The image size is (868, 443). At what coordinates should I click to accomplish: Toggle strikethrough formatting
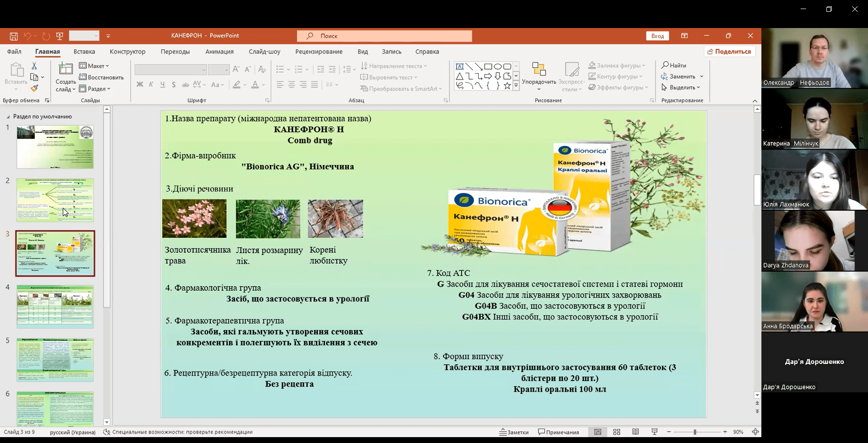[x=185, y=85]
